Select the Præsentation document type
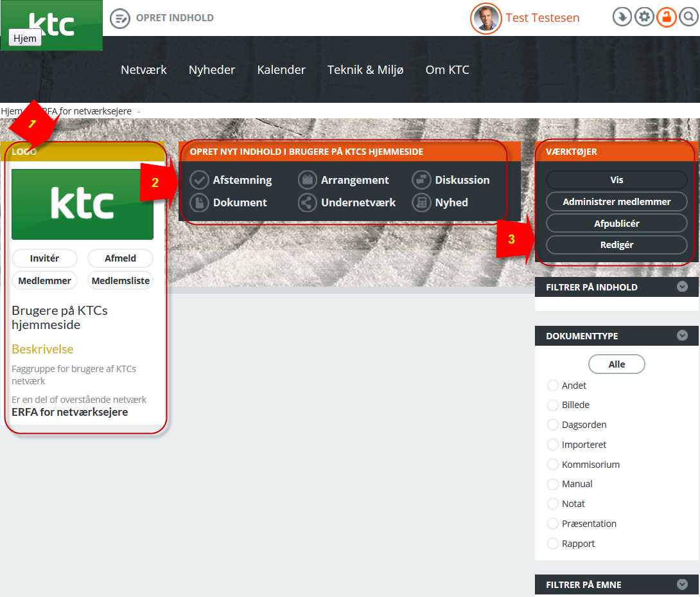Screen dimensions: 700x597 coord(553,524)
